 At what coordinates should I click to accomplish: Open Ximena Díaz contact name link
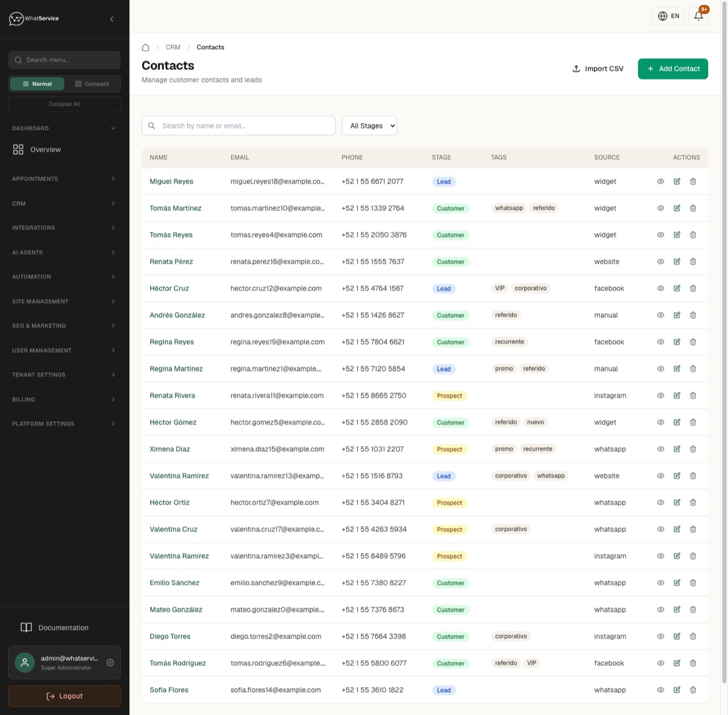(169, 449)
